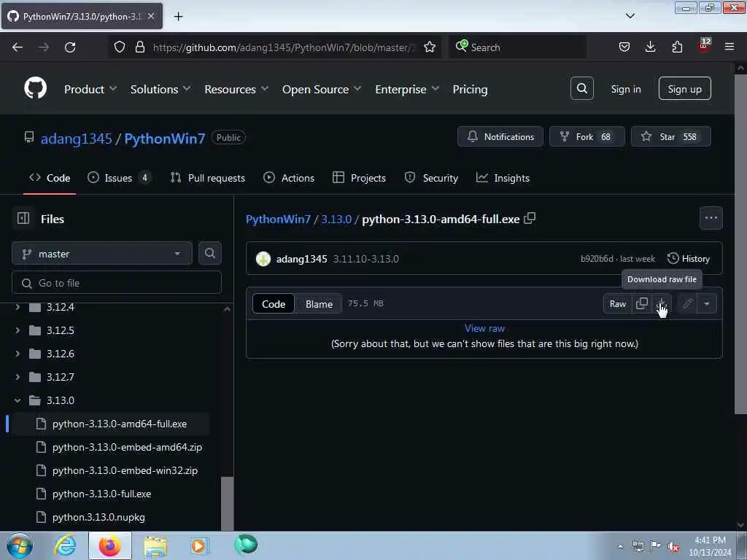
Task: Open the master branch dropdown
Action: [x=102, y=253]
